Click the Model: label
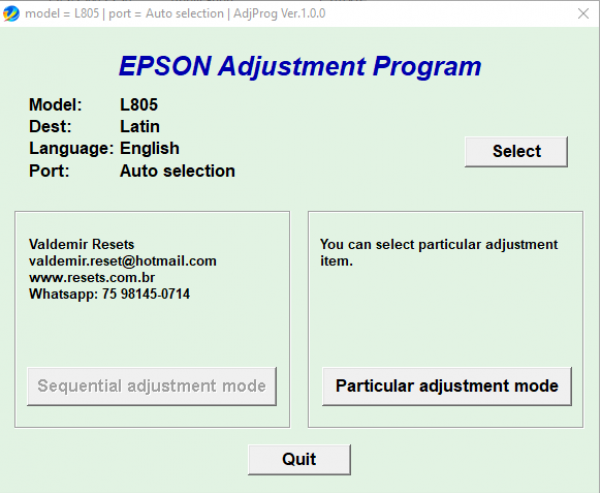 [x=55, y=104]
